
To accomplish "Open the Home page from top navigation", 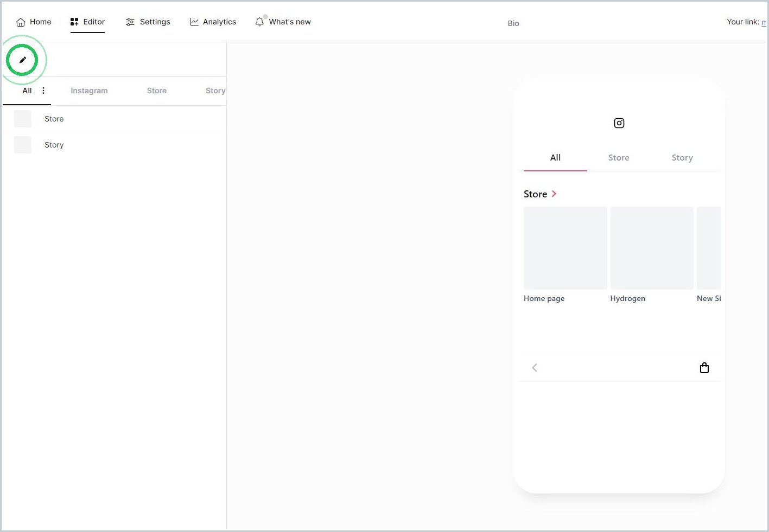I will 34,22.
